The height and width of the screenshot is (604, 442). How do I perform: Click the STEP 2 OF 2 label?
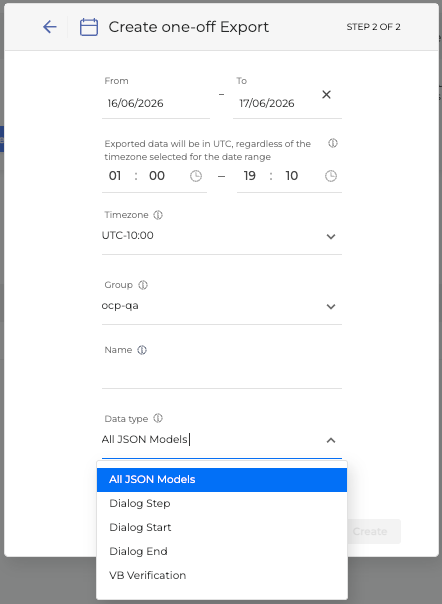(373, 27)
